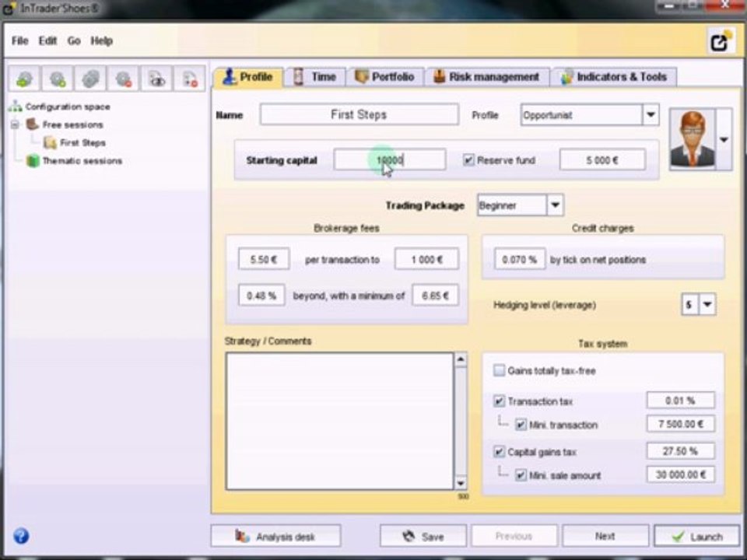Click the 0.070 % credit charges field

(520, 259)
